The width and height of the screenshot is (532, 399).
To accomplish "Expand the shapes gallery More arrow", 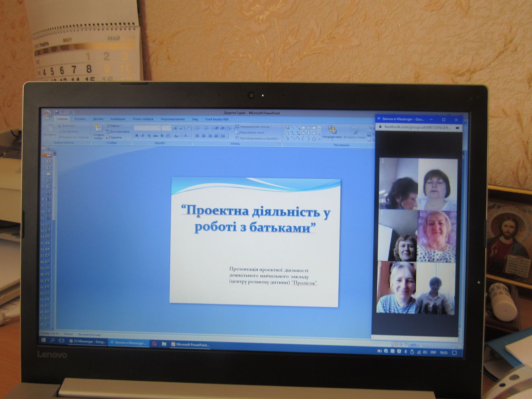I will [319, 139].
